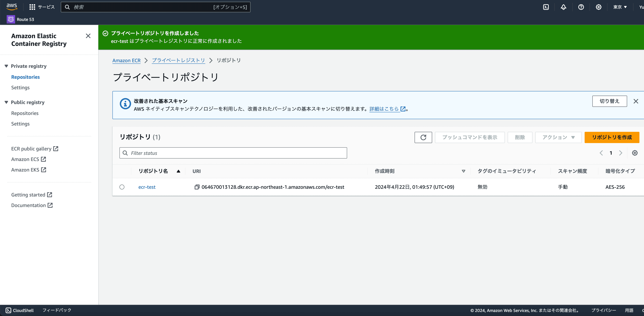Click the 削除 button

520,137
